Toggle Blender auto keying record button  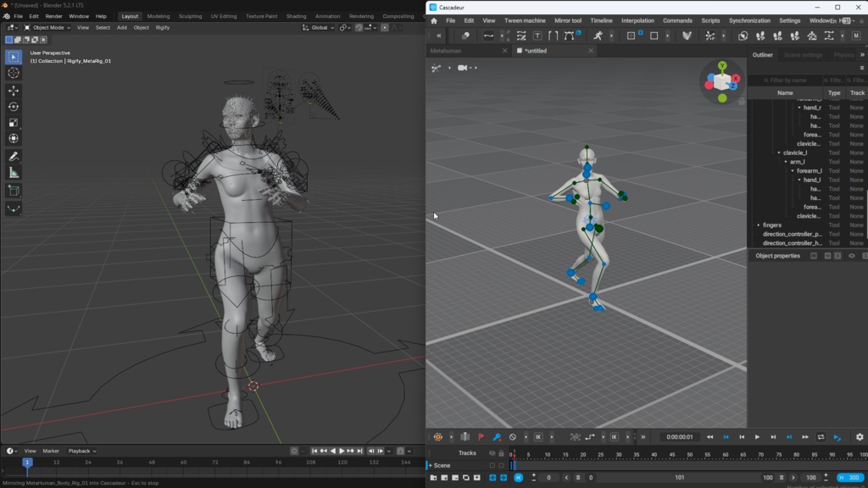(294, 451)
